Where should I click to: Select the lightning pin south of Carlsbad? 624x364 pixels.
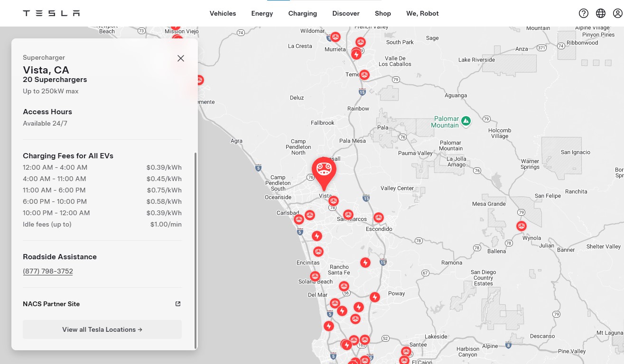click(317, 236)
